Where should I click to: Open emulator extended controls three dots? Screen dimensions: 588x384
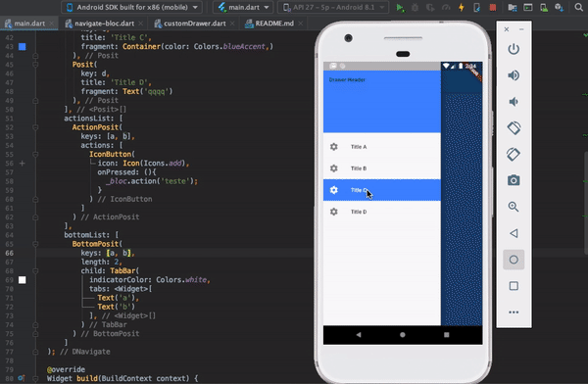coord(514,312)
